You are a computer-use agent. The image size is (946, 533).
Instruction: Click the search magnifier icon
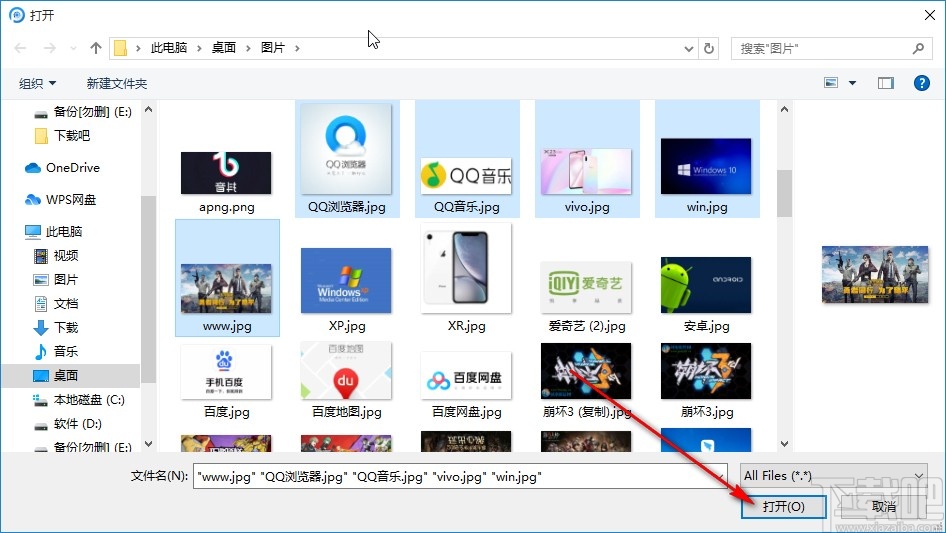pyautogui.click(x=918, y=48)
